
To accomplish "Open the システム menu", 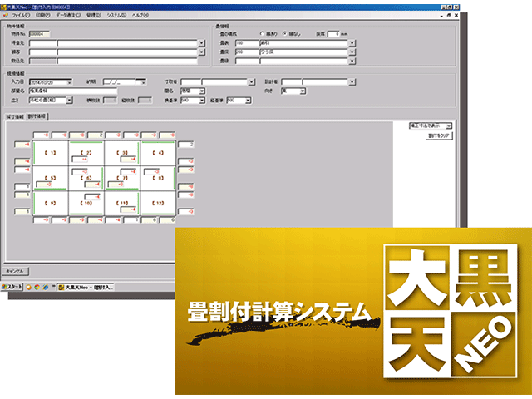I will coord(116,15).
